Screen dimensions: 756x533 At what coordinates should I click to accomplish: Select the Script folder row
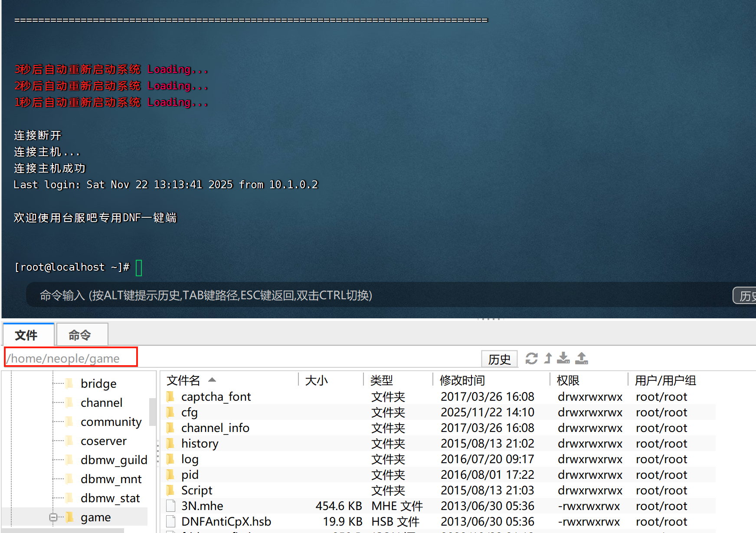pyautogui.click(x=438, y=490)
